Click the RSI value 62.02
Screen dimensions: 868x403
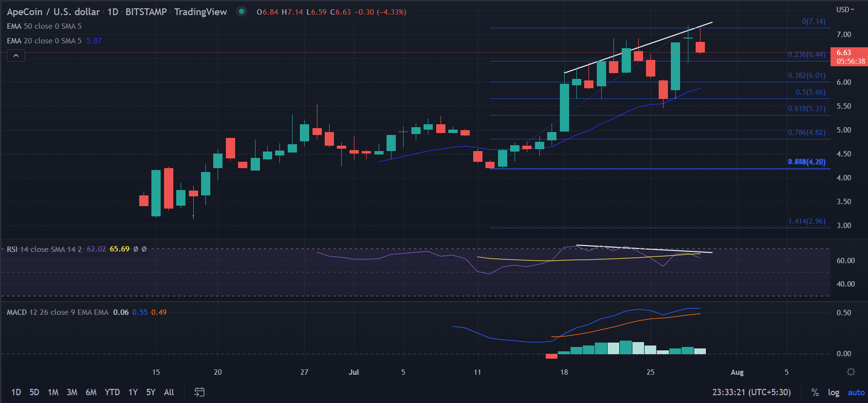[x=96, y=249]
